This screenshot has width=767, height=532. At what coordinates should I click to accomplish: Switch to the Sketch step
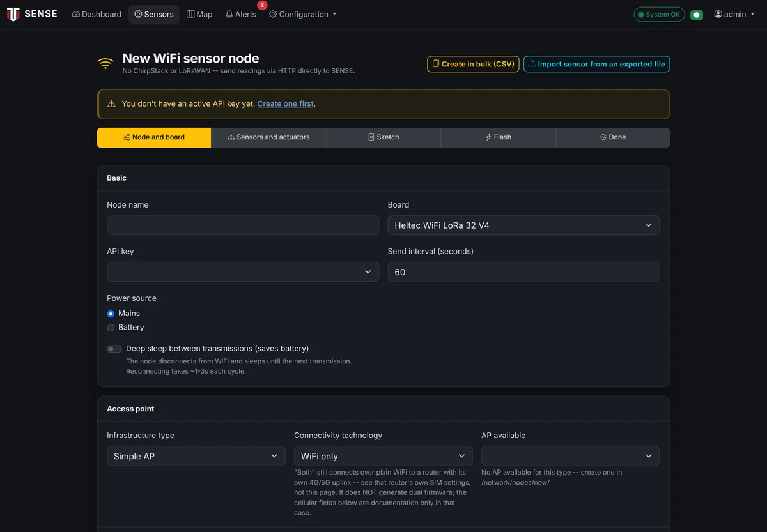pos(383,137)
